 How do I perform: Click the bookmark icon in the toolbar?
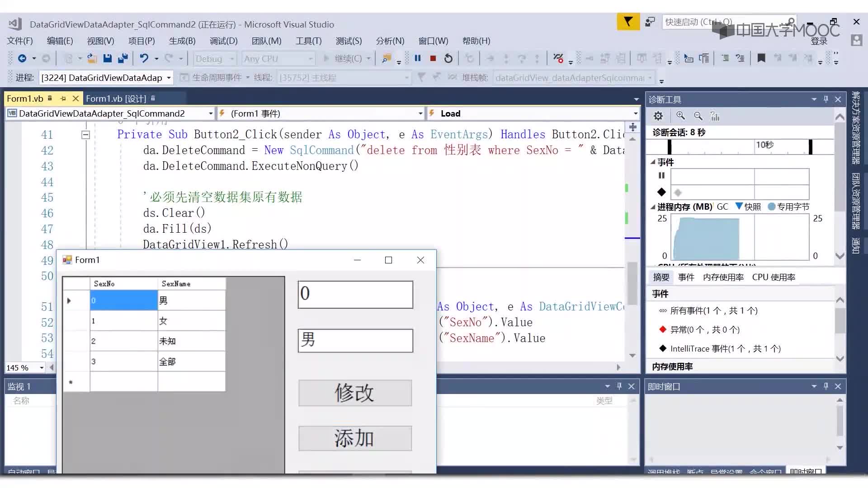click(x=761, y=58)
